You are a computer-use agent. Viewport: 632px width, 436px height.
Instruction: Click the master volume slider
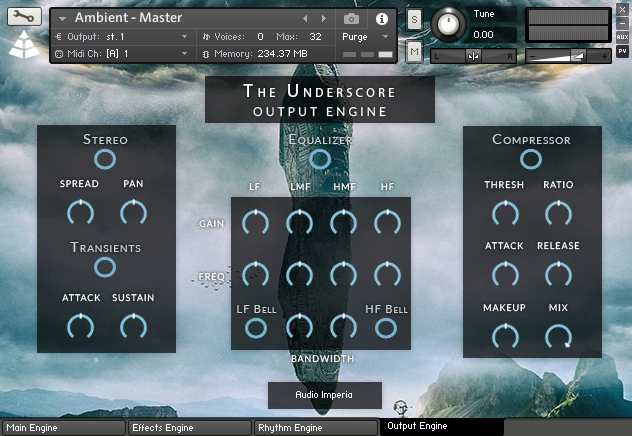[x=568, y=57]
